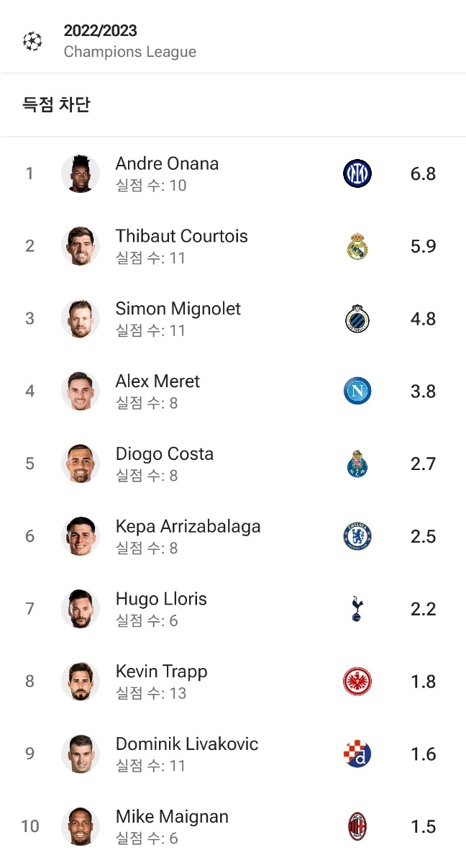Tap the Champions League soccer ball icon
This screenshot has height=868, width=466.
(32, 41)
